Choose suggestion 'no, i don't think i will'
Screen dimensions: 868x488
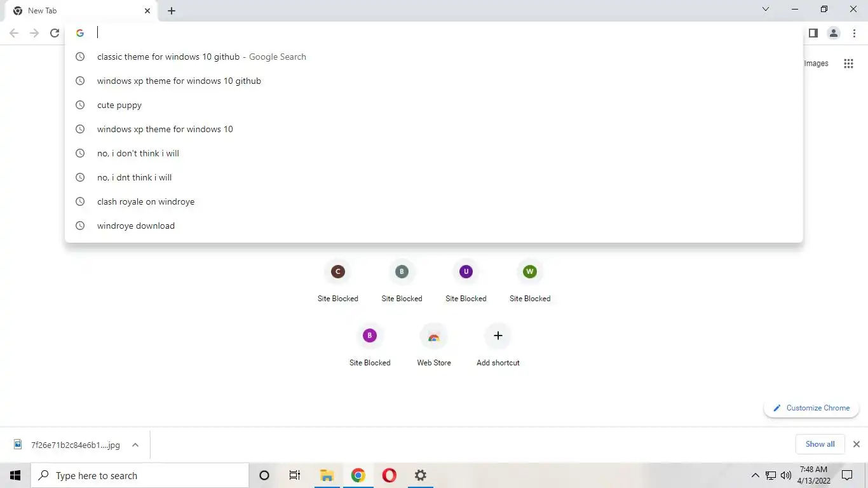434,153
